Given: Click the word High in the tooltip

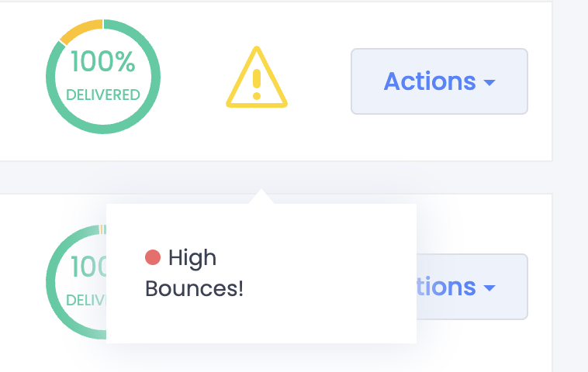Looking at the screenshot, I should pyautogui.click(x=192, y=257).
